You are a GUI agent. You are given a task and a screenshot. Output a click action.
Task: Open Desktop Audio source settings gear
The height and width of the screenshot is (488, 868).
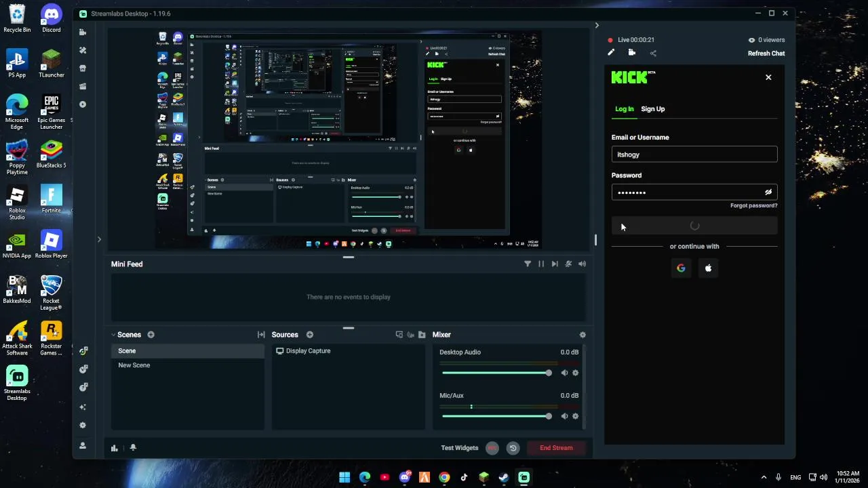pos(576,373)
